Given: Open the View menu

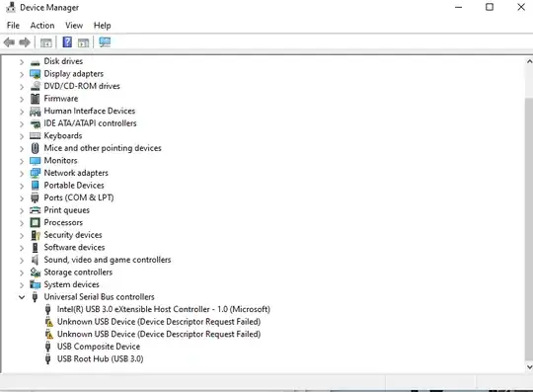Looking at the screenshot, I should (x=74, y=26).
